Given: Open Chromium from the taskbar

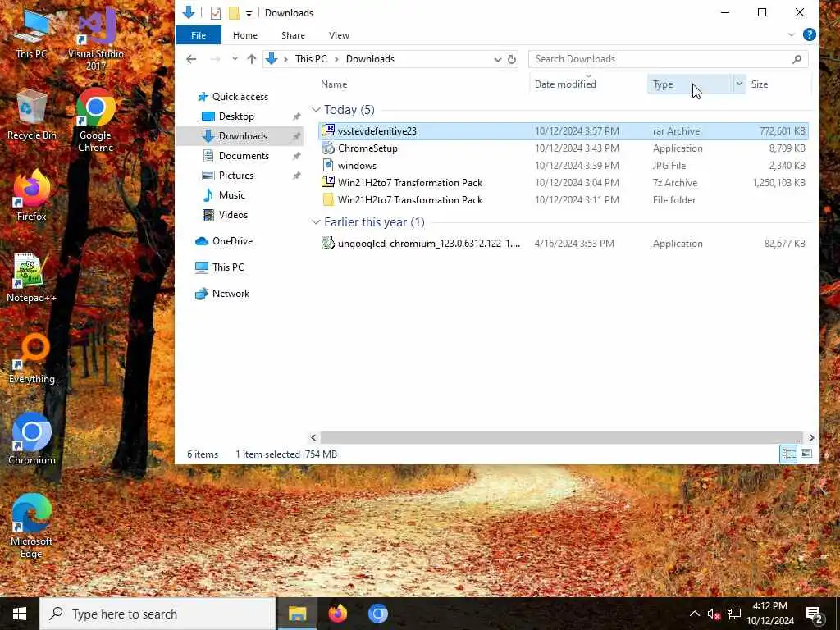Looking at the screenshot, I should point(377,614).
